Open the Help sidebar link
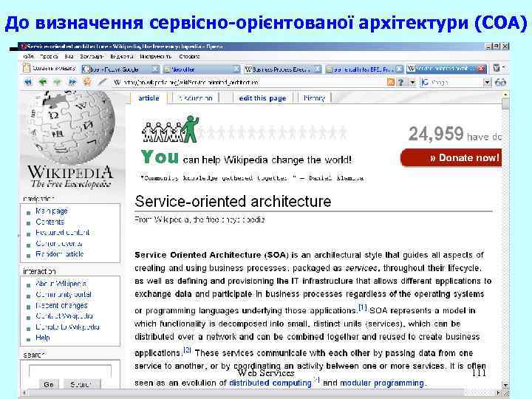The width and height of the screenshot is (532, 399). tap(43, 338)
